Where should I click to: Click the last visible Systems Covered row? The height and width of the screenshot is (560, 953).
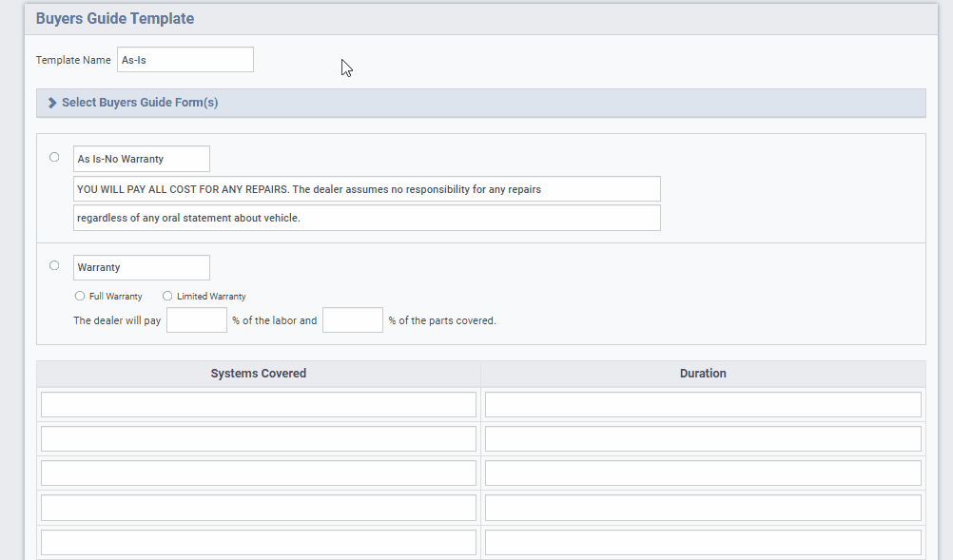click(x=258, y=541)
